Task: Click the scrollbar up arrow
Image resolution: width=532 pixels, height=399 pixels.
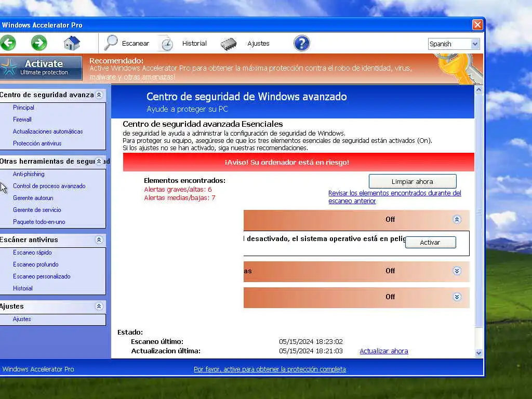Action: (x=478, y=89)
